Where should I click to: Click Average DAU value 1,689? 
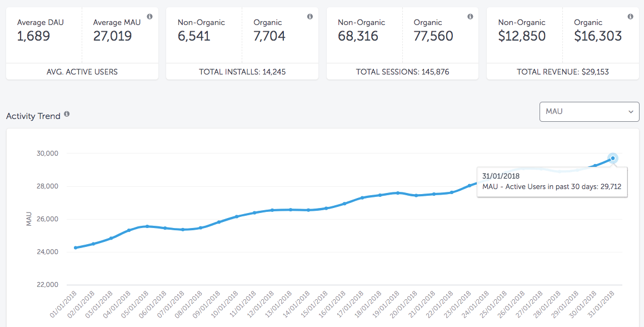(34, 36)
